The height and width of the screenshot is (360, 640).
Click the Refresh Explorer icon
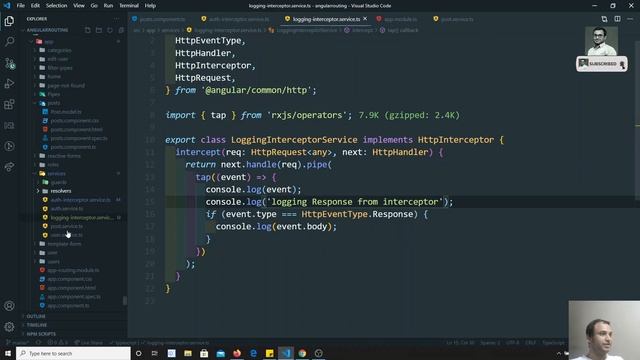click(110, 30)
